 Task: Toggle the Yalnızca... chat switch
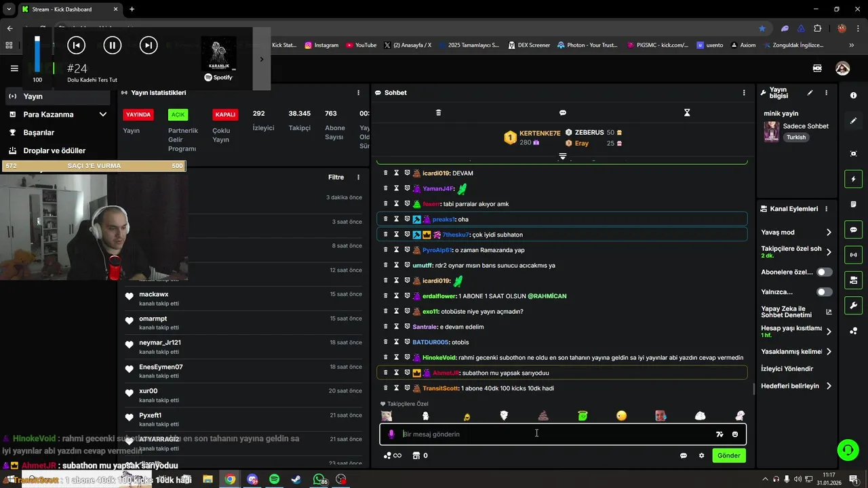[x=825, y=292]
